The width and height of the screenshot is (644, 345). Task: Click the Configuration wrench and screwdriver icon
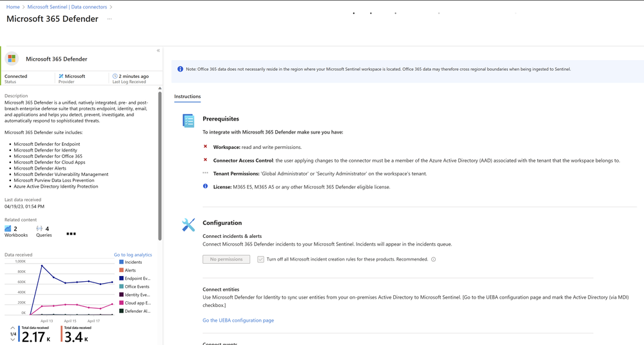[188, 224]
